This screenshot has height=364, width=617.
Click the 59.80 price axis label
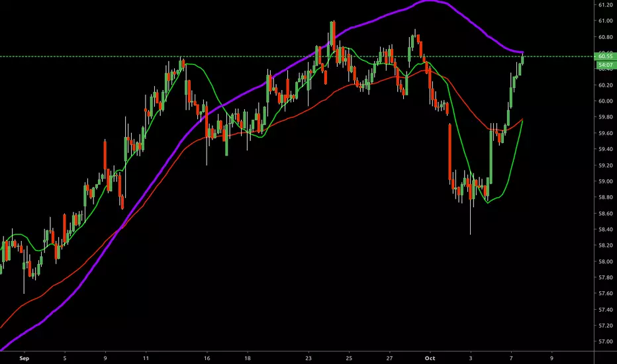coord(605,117)
